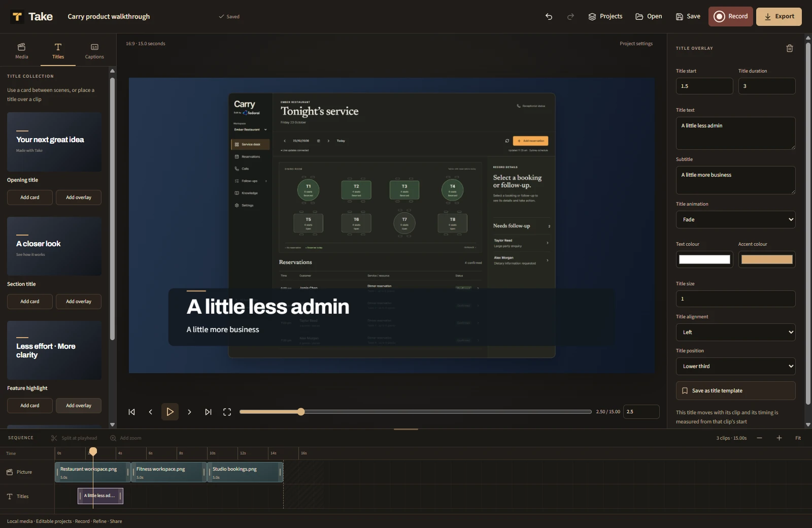
Task: Delete title overlay with trash icon
Action: tap(790, 48)
